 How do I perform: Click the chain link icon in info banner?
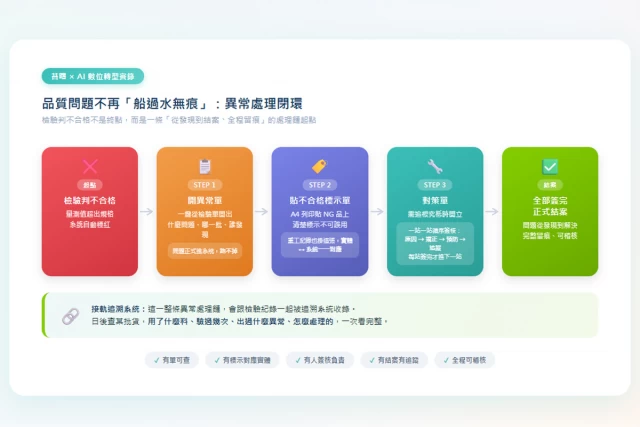coord(70,316)
